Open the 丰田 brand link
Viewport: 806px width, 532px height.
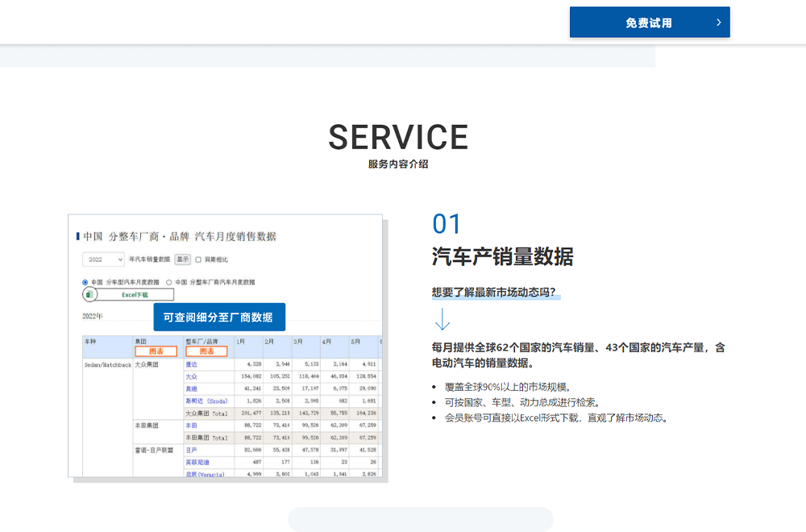click(x=191, y=426)
